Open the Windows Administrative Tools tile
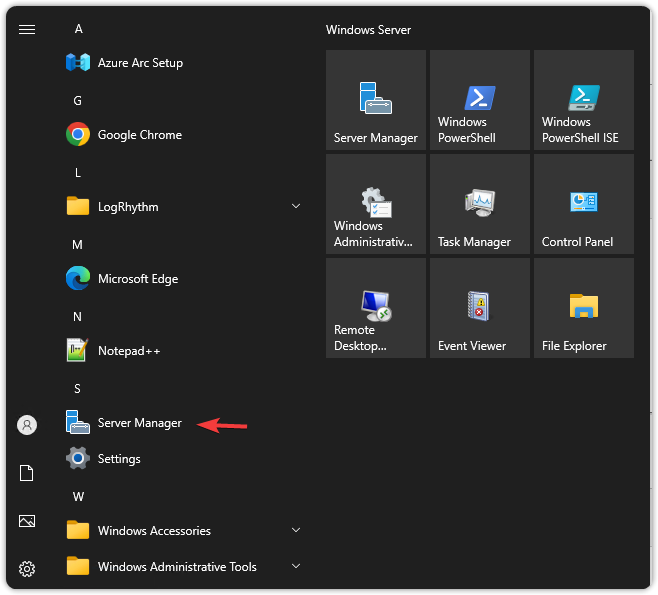 [376, 204]
